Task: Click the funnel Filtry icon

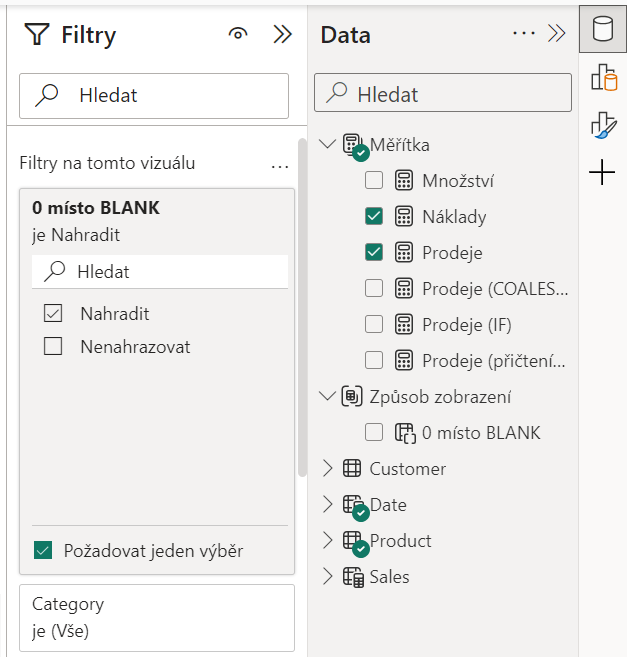Action: 37,34
